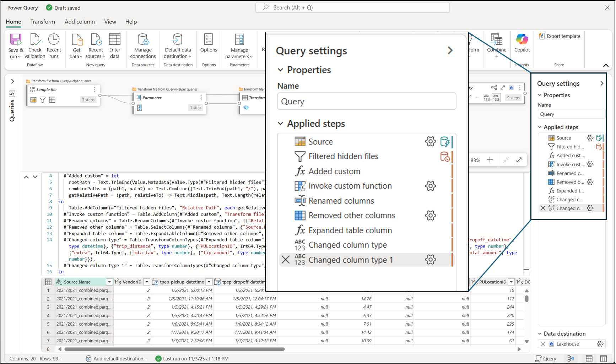Click the full screen diagram expand icon
616x364 pixels.
point(519,160)
